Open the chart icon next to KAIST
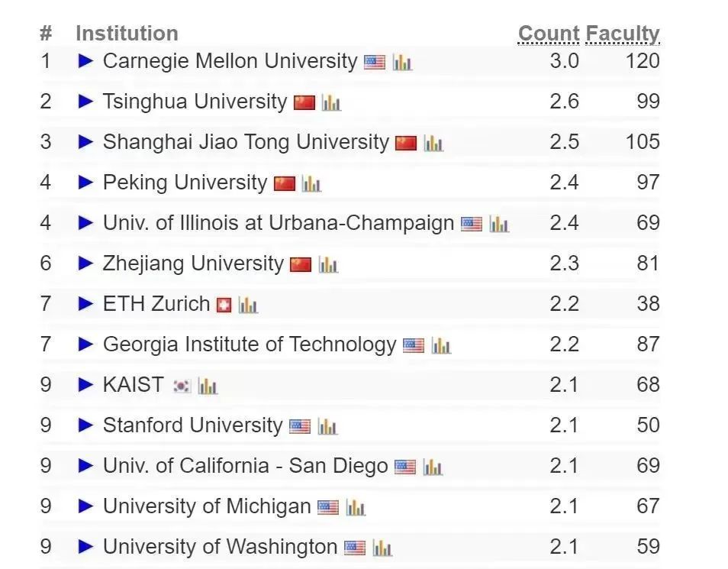 [208, 386]
